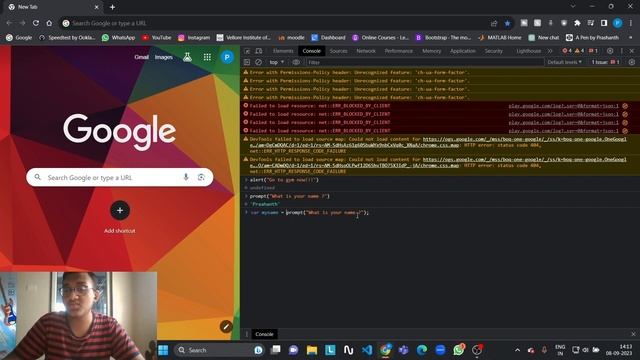
Task: Create a live expression eye icon
Action: click(296, 62)
